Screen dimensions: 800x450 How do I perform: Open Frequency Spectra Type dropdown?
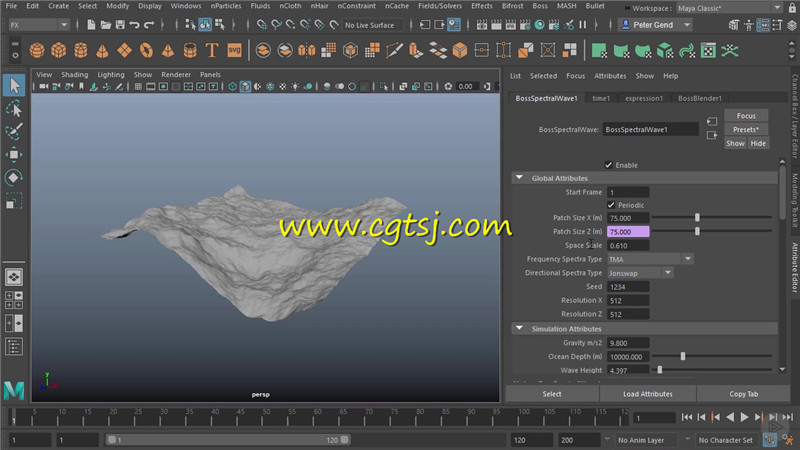650,259
